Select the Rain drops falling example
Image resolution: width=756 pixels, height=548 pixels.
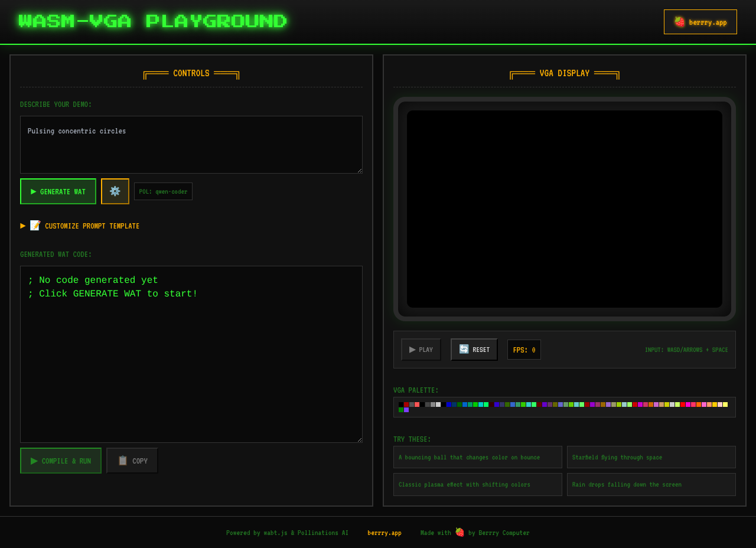651,484
